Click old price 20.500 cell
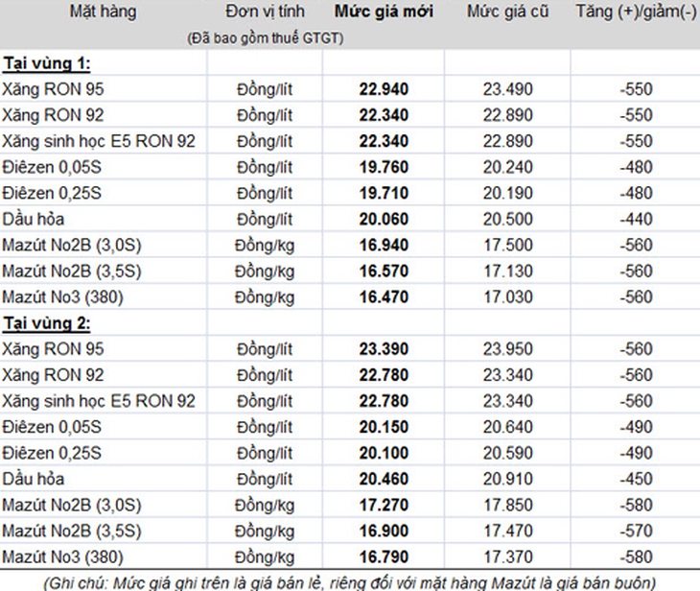The width and height of the screenshot is (700, 591). (507, 219)
